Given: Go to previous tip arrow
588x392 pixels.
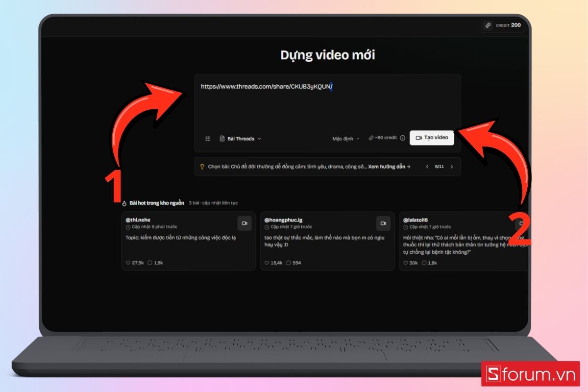Looking at the screenshot, I should click(x=427, y=167).
